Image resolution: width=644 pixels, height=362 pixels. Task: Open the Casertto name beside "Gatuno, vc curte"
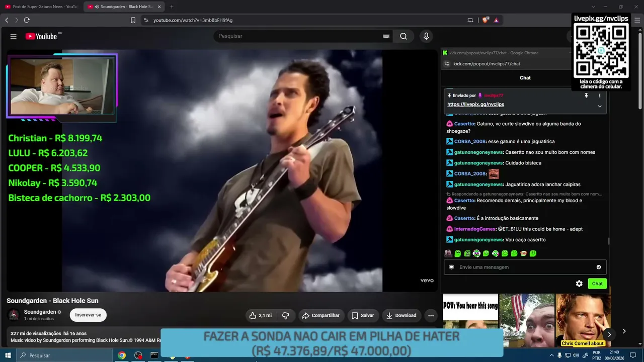coord(464,124)
